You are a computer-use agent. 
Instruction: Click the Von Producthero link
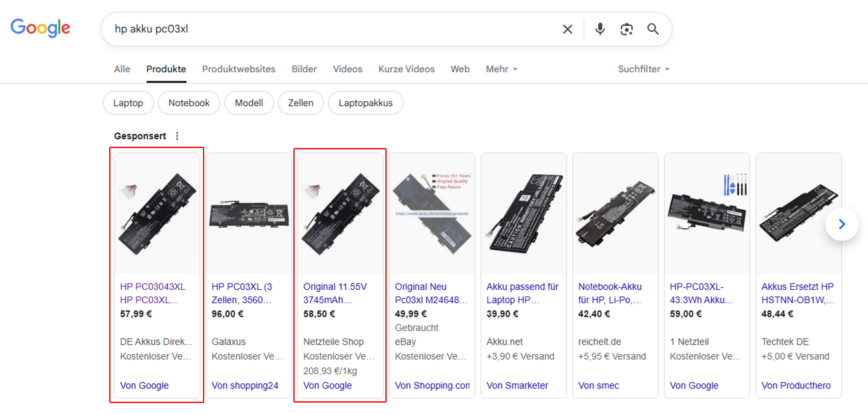[796, 385]
